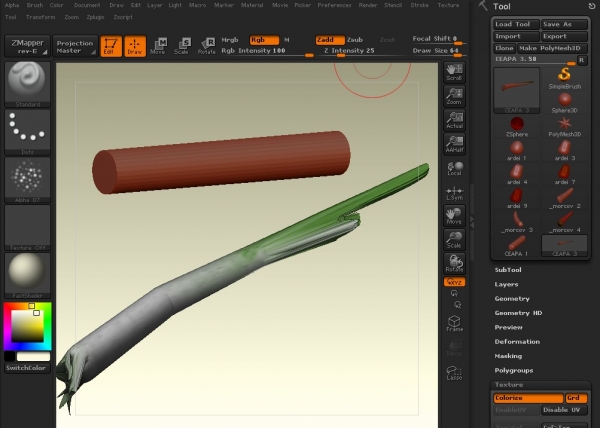Click the Frame mesh icon
Viewport: 600px width, 428px height.
click(454, 324)
